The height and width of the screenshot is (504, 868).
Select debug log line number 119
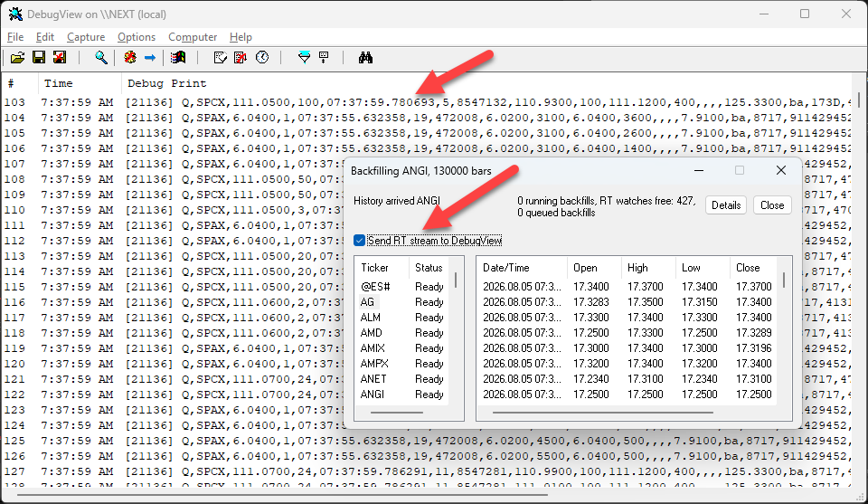click(174, 348)
